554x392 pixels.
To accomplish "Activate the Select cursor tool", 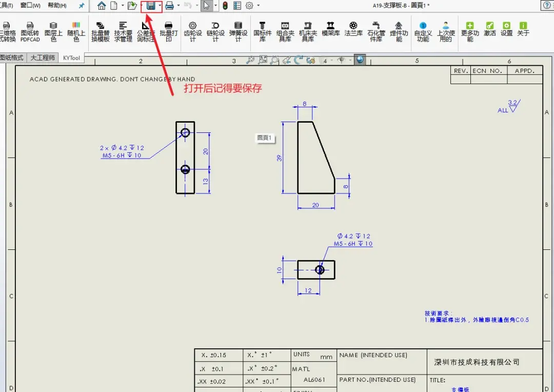I will coord(206,6).
